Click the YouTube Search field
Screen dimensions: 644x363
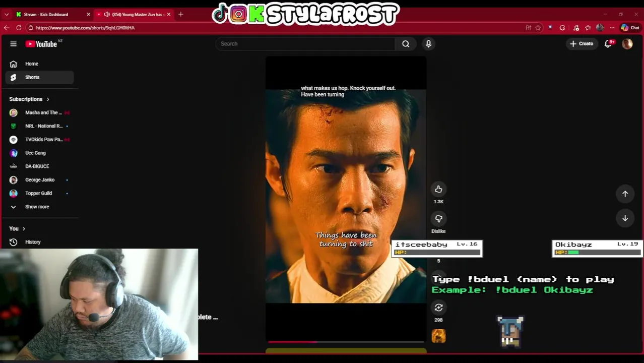tap(306, 44)
